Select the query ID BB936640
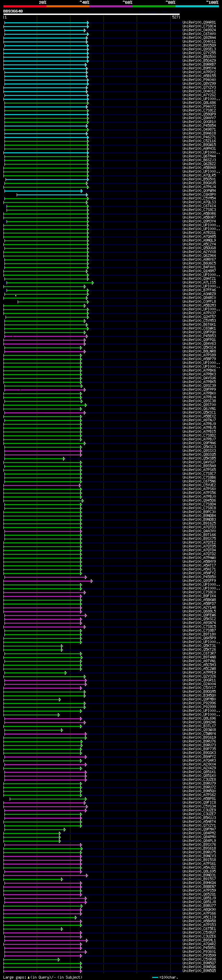This screenshot has height=980, width=222. (13, 11)
